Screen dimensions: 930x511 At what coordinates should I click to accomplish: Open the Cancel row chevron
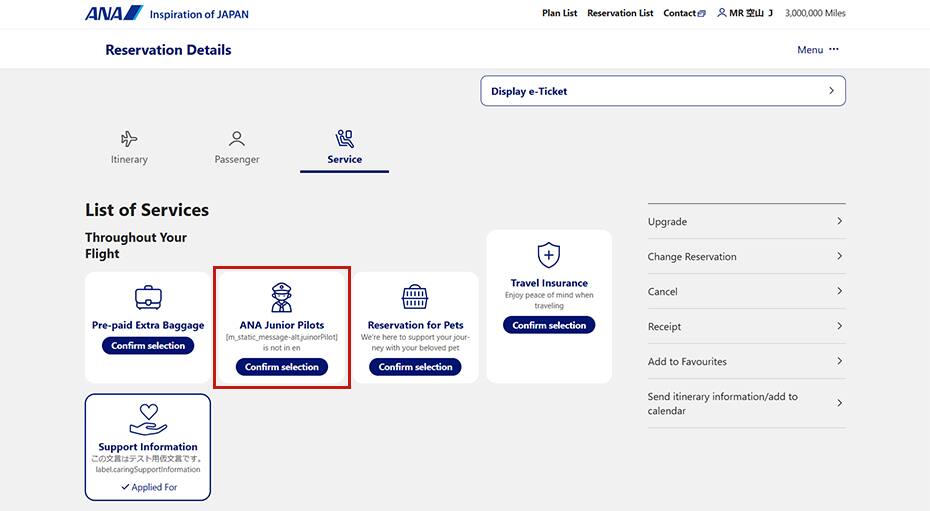click(x=839, y=291)
